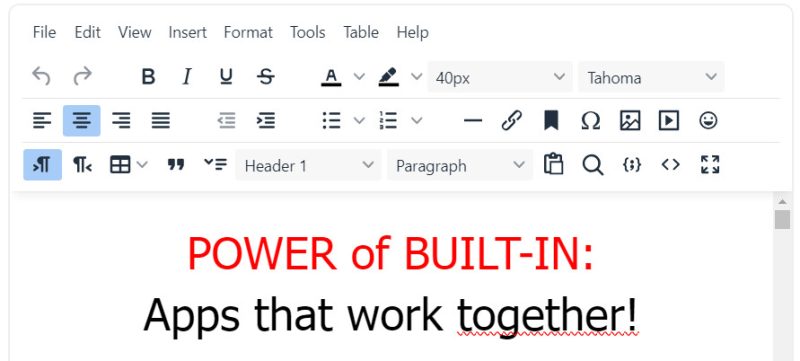
Task: Apply the highlight marker color
Action: 388,77
